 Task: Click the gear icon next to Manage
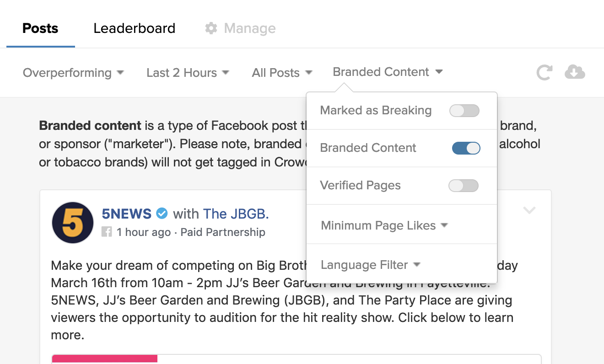click(x=211, y=28)
